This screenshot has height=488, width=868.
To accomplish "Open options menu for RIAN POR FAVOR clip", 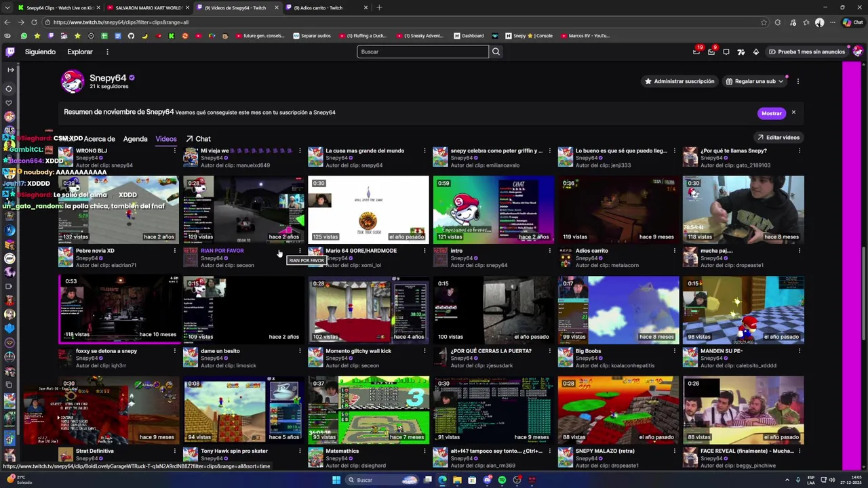I will coord(300,251).
